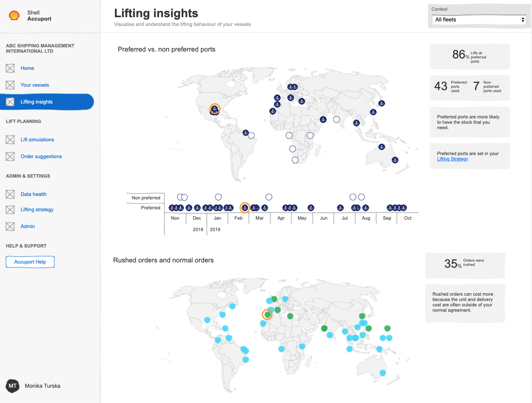The height and width of the screenshot is (403, 532).
Task: Click the icon beside Lifting strategy
Action: point(10,209)
